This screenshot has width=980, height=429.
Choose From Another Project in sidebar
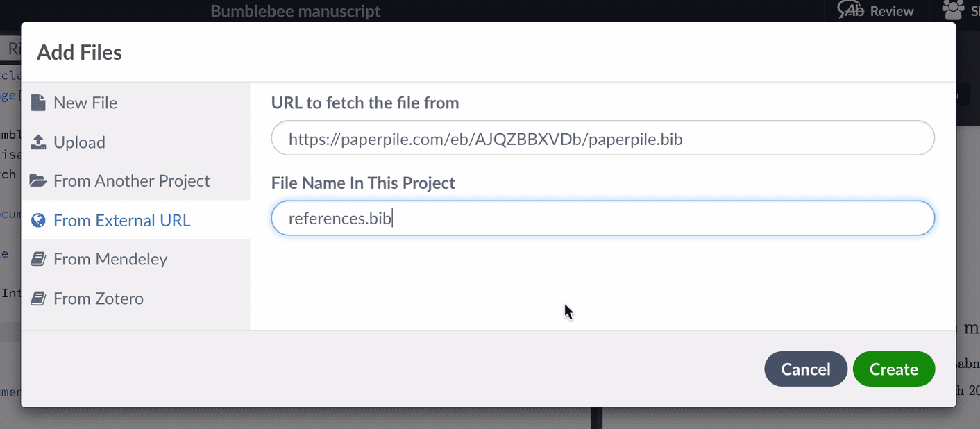[x=131, y=181]
